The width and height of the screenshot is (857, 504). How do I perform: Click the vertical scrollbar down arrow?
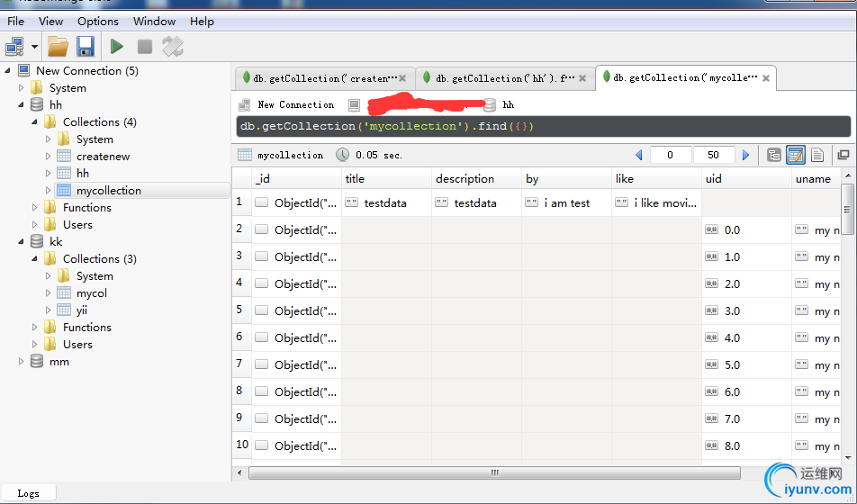click(848, 458)
